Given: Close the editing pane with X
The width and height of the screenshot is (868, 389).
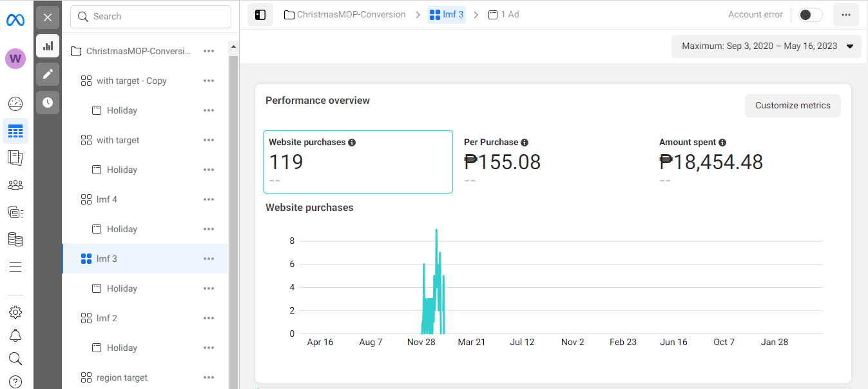Looking at the screenshot, I should click(48, 17).
